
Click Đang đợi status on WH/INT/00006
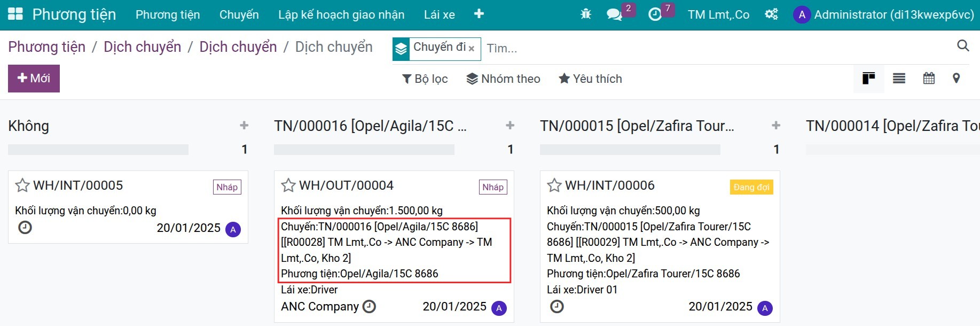[x=751, y=187]
